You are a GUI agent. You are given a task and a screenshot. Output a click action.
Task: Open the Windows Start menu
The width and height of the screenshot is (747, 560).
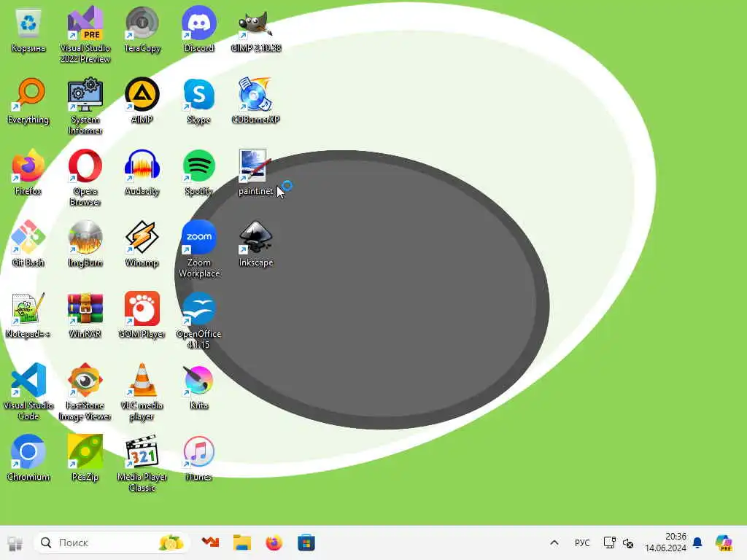[15, 542]
